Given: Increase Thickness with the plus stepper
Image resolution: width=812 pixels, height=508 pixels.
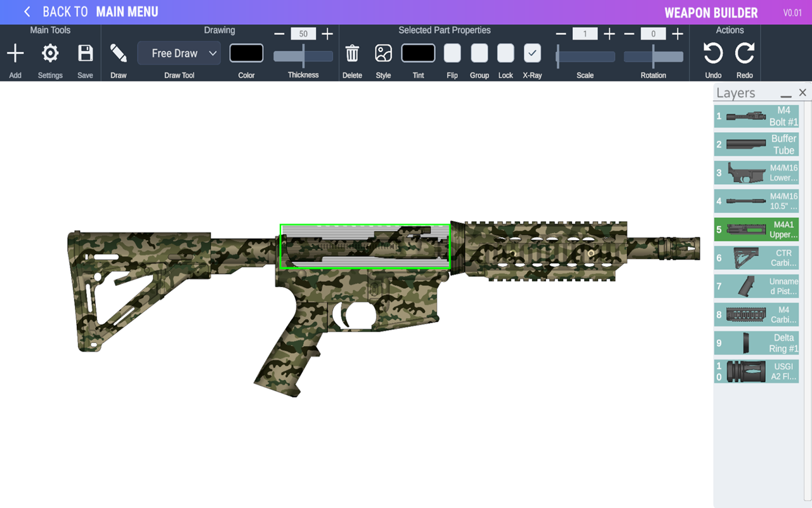Looking at the screenshot, I should tap(327, 33).
